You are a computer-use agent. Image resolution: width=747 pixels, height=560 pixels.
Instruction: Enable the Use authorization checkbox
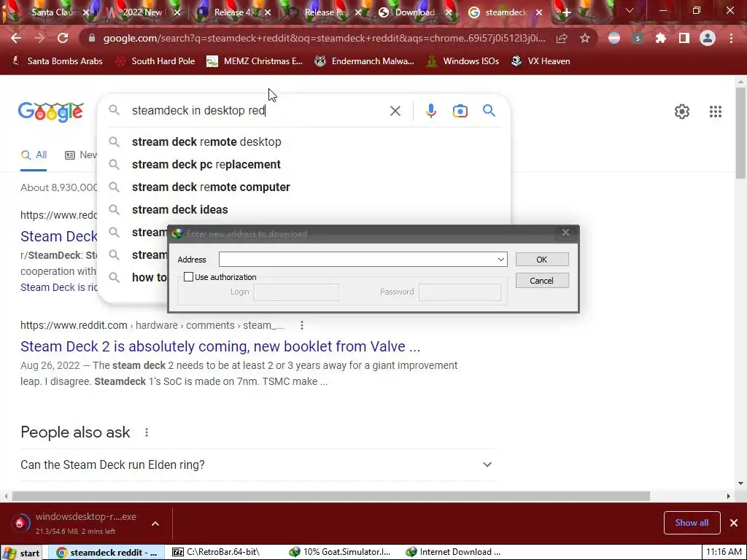pyautogui.click(x=189, y=276)
